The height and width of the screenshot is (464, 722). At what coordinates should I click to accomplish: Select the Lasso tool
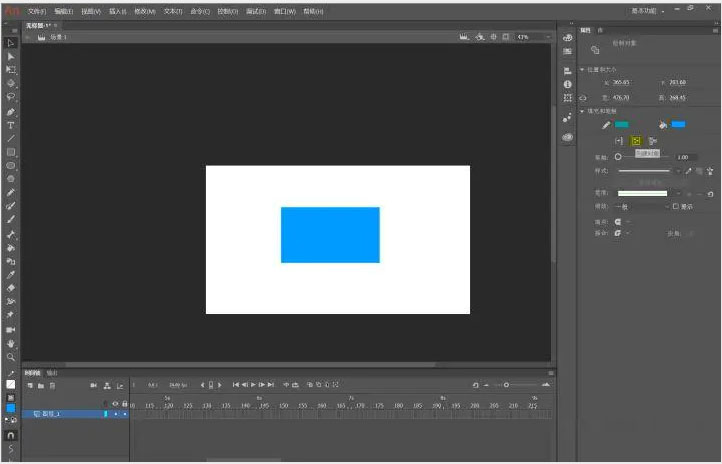[11, 97]
